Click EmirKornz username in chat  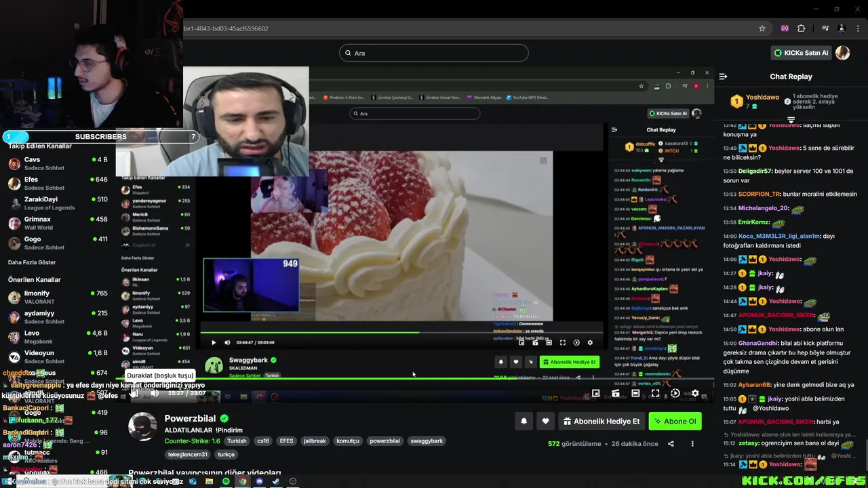coord(754,222)
